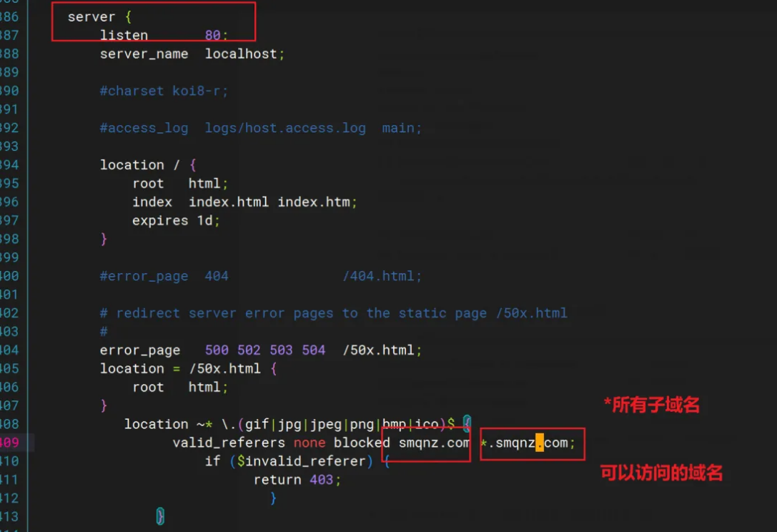
Task: Click '#error_page 404' comment
Action: pyautogui.click(x=164, y=276)
